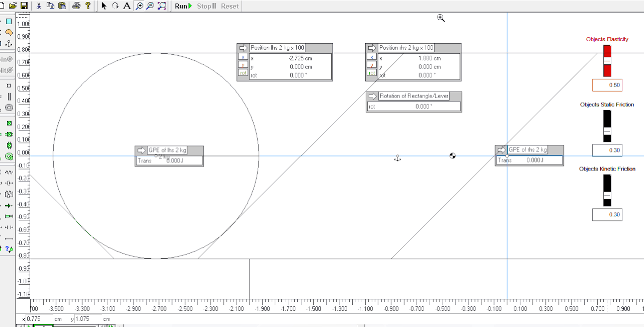Select the green Force arrow tool
Screen dimensions: 644x327
pyautogui.click(x=9, y=206)
